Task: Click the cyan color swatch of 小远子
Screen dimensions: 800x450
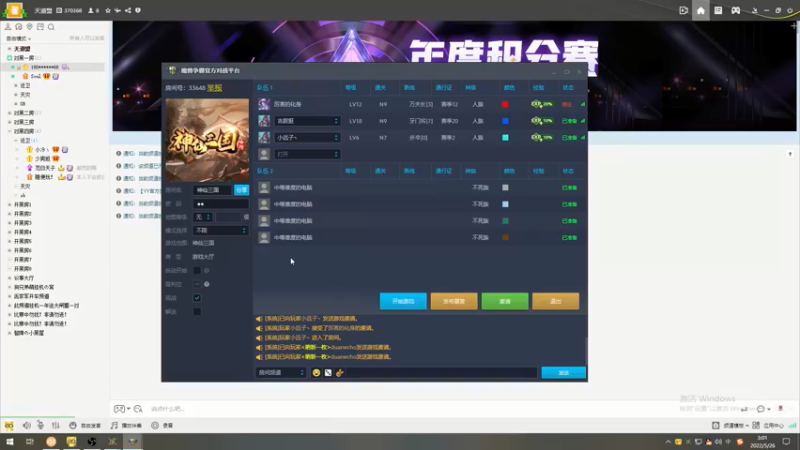Action: [x=505, y=138]
